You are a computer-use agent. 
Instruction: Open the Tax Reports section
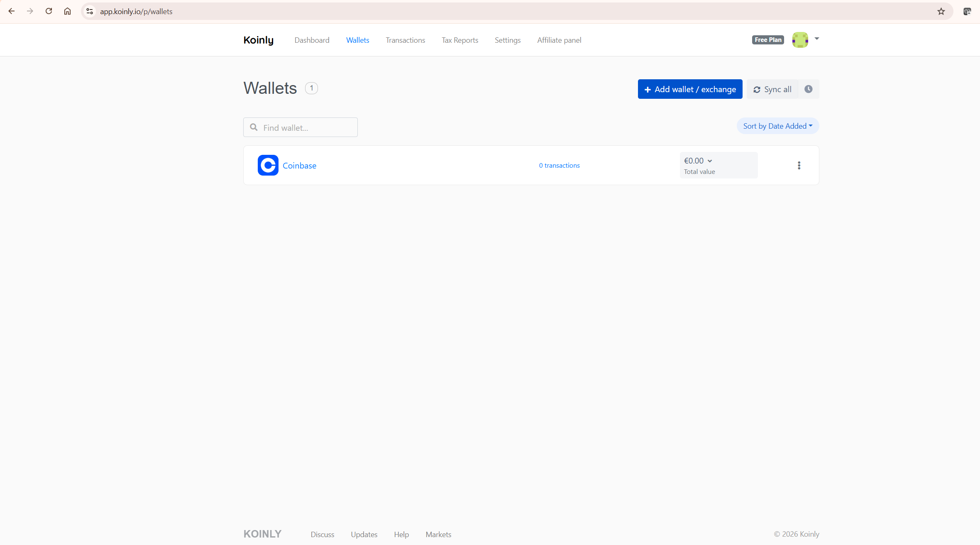459,40
